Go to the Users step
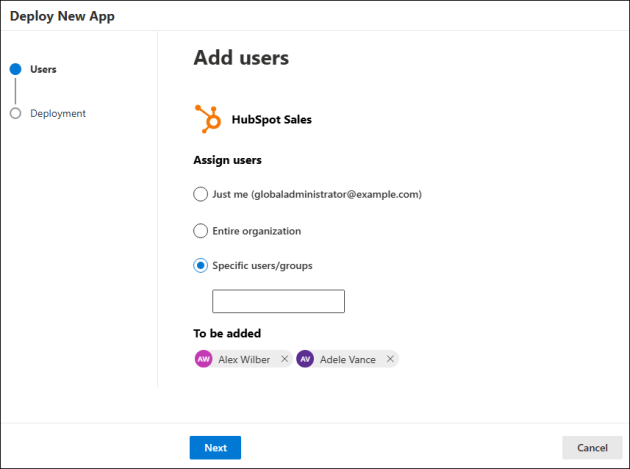Viewport: 630px width, 469px height. 43,69
